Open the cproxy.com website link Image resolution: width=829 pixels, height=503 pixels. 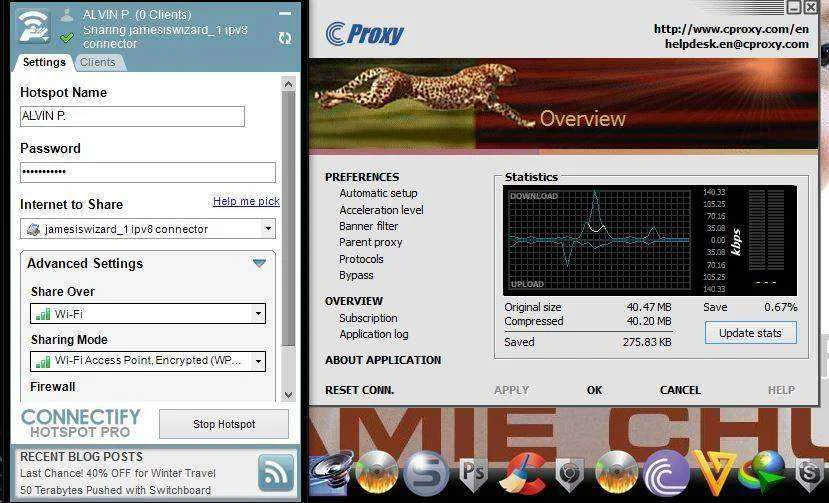coord(731,29)
